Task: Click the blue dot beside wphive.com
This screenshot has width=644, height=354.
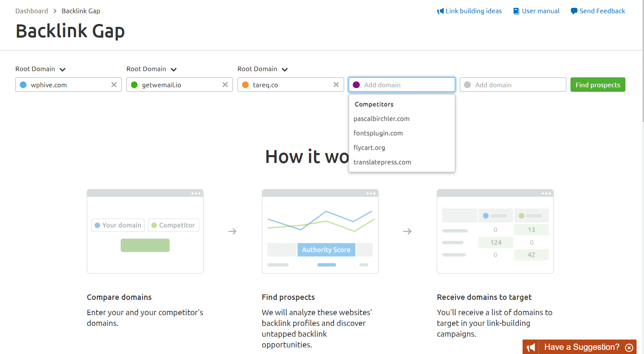Action: click(x=24, y=84)
